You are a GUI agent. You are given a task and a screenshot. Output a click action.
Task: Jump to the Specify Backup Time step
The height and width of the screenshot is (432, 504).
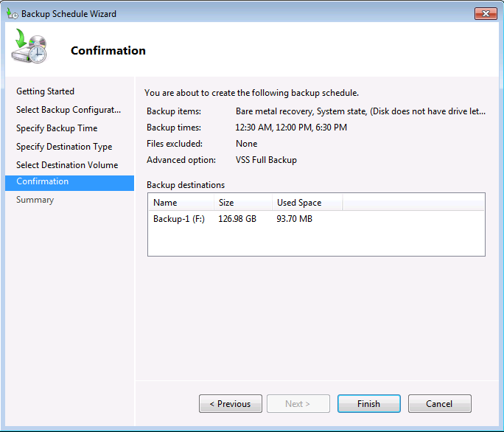[x=57, y=128]
